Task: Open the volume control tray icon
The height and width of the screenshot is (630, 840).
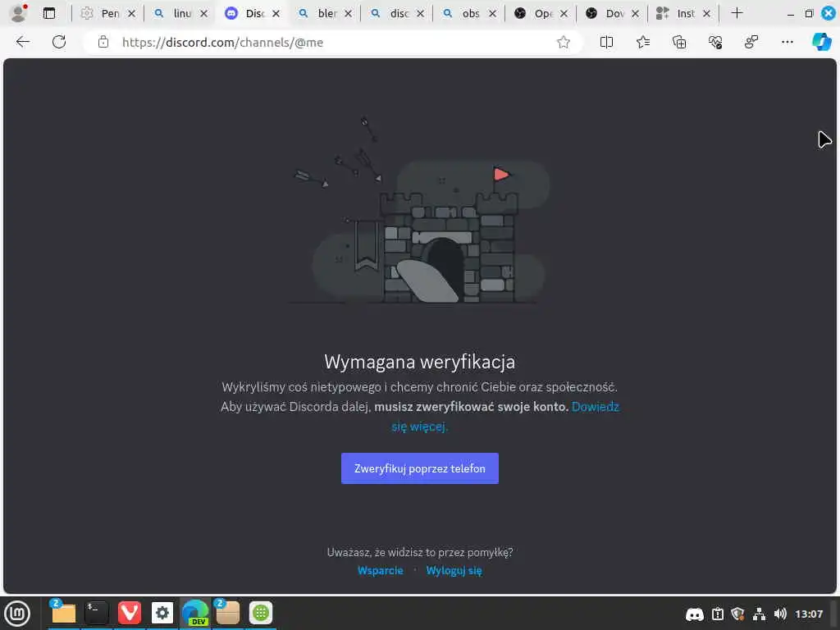Action: [780, 614]
